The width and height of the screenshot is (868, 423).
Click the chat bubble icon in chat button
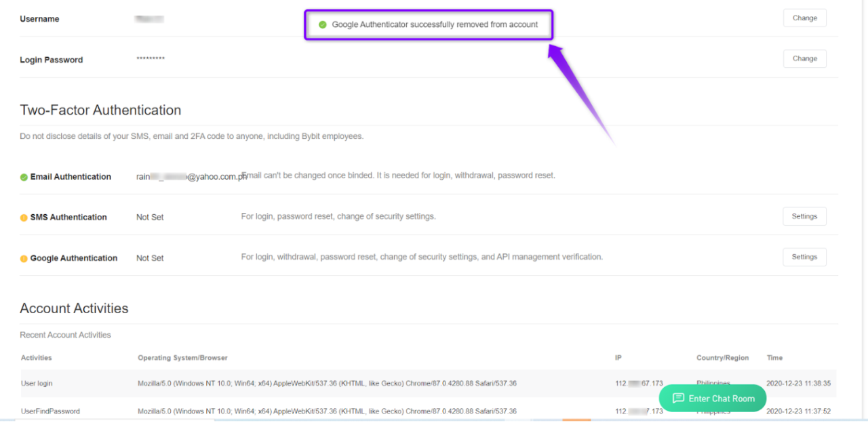tap(678, 399)
